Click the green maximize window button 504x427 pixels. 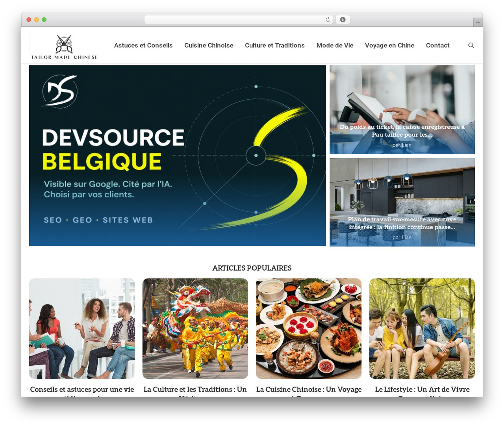(x=44, y=20)
